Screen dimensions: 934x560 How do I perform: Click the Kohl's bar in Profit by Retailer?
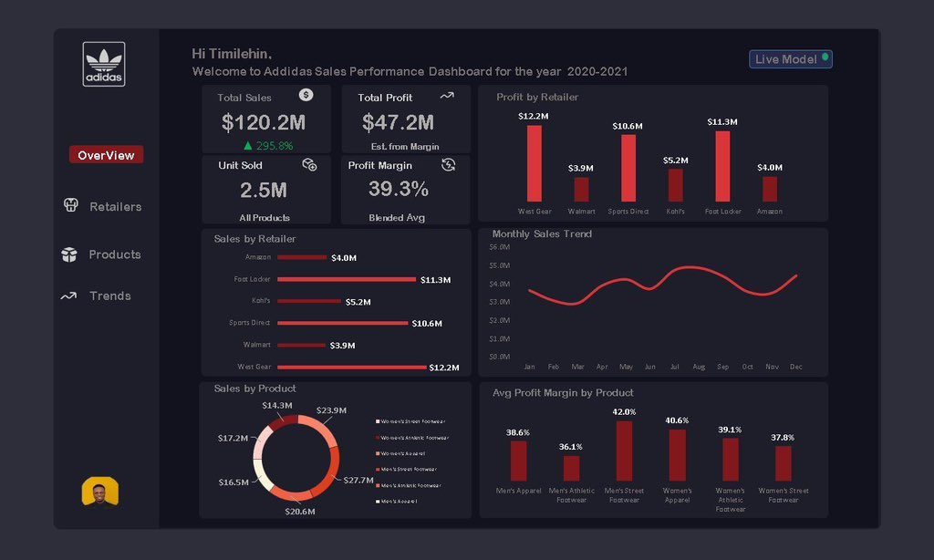click(x=676, y=185)
